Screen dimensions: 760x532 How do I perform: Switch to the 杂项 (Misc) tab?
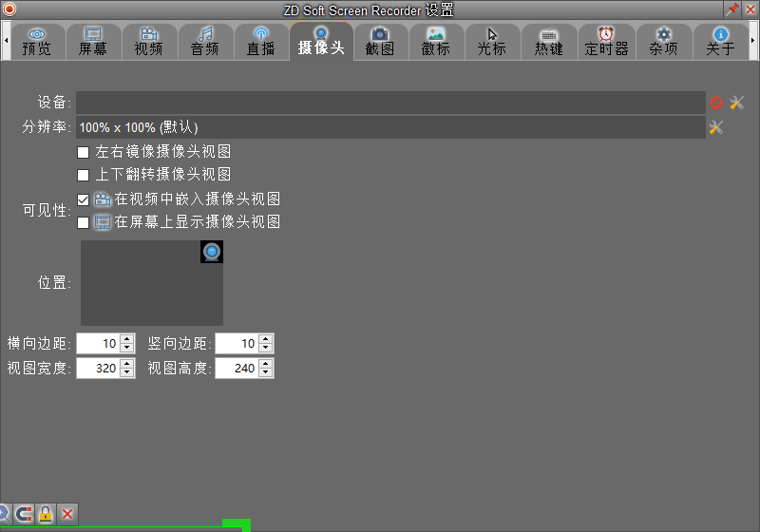pyautogui.click(x=663, y=42)
